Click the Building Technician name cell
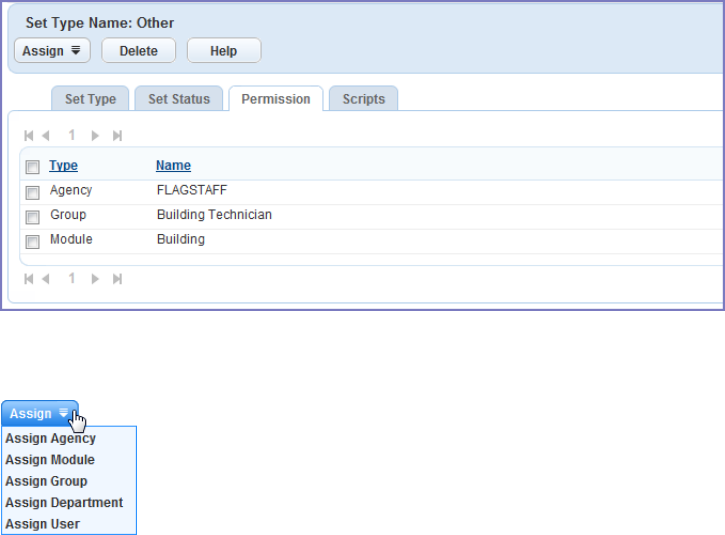 (x=215, y=215)
